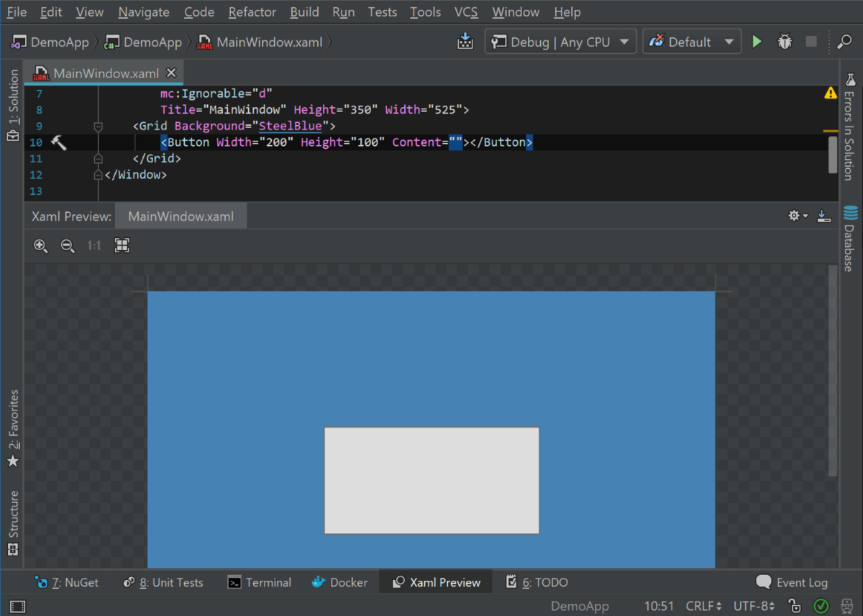
Task: Open the Debug | Any CPU configuration dropdown
Action: [560, 41]
